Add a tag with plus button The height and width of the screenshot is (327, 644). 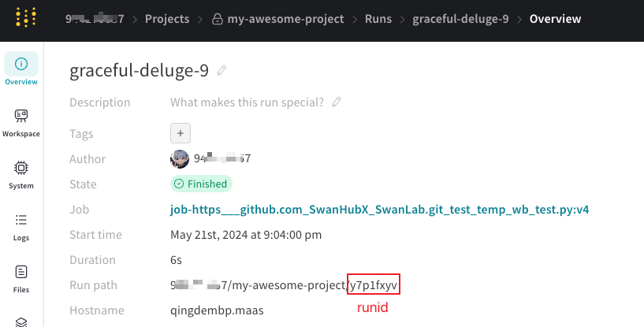click(181, 133)
